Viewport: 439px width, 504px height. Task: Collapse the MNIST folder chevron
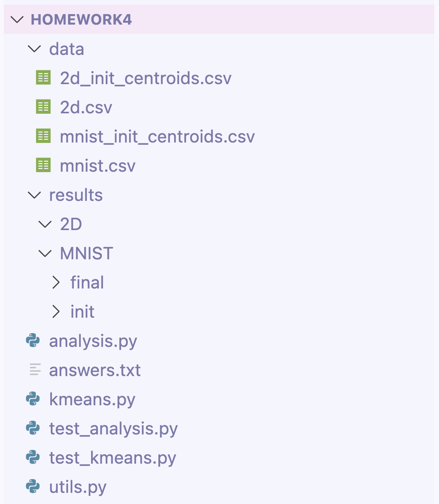click(x=45, y=253)
